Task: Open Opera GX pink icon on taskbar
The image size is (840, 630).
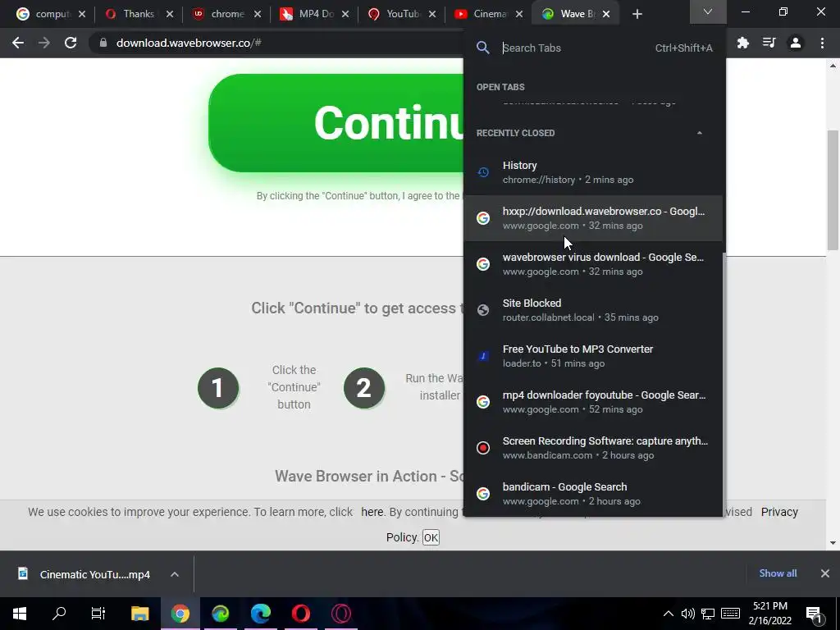Action: tap(340, 614)
